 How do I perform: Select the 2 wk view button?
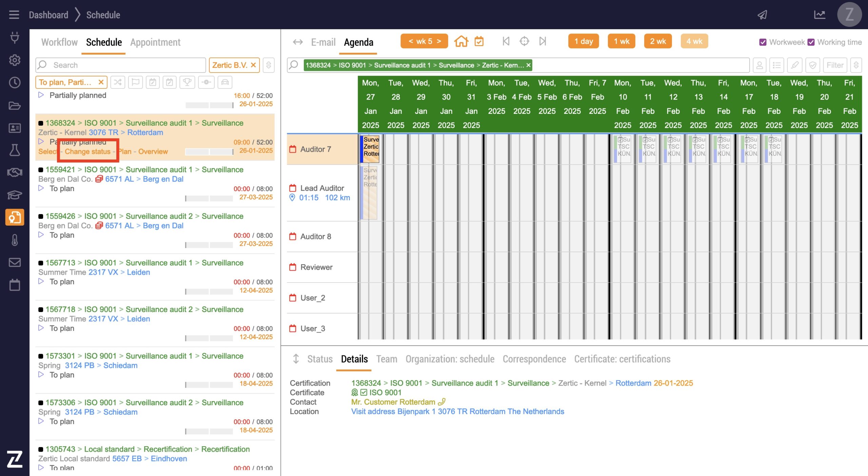click(658, 41)
